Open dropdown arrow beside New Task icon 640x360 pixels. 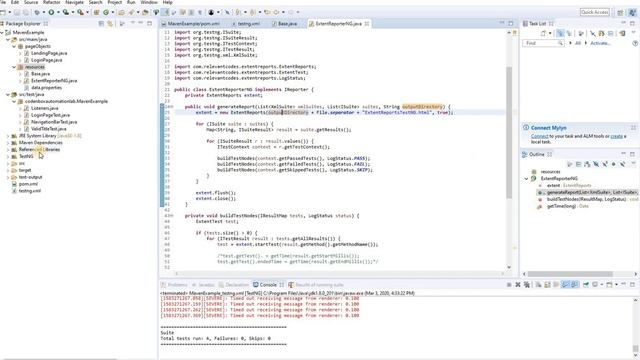point(550,33)
